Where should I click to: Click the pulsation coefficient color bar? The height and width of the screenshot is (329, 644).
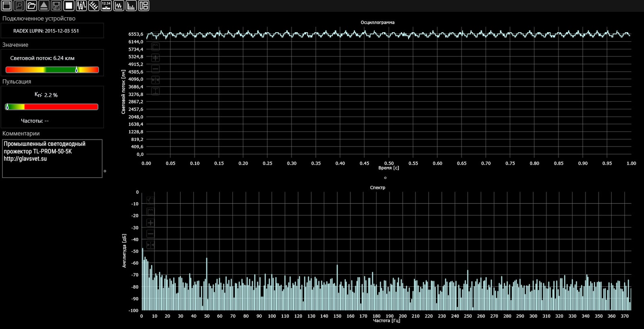tap(52, 107)
